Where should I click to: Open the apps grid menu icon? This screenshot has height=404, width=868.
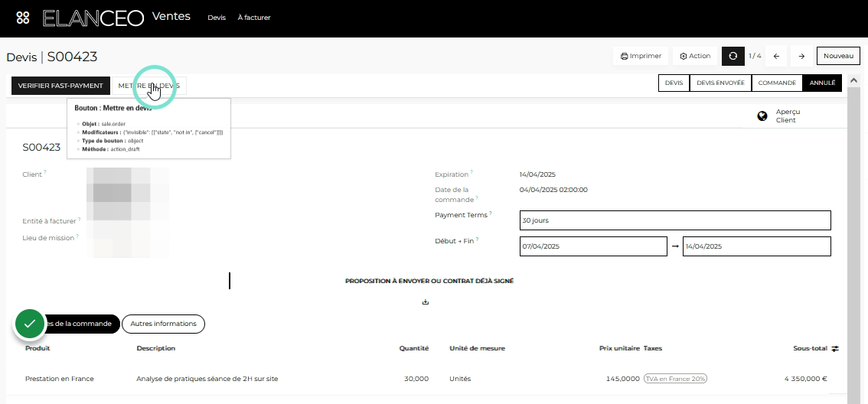pos(23,18)
